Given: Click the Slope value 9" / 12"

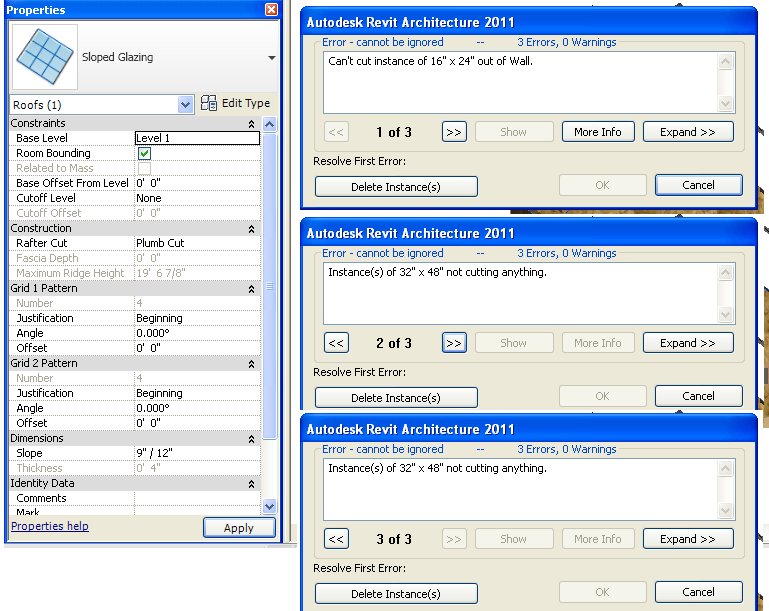Looking at the screenshot, I should (197, 453).
